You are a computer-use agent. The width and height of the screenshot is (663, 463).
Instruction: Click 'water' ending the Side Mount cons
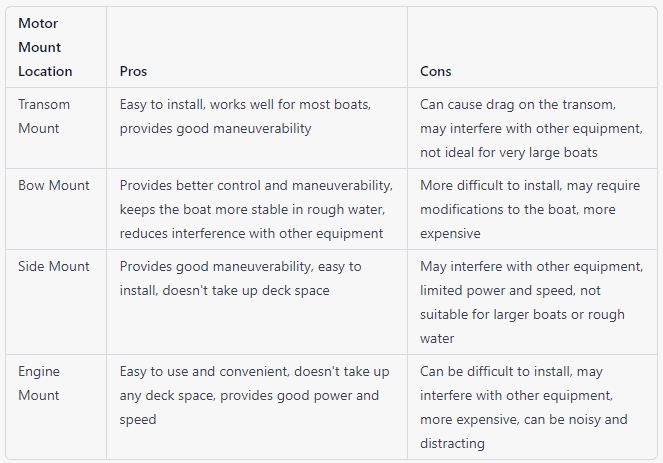click(x=437, y=338)
